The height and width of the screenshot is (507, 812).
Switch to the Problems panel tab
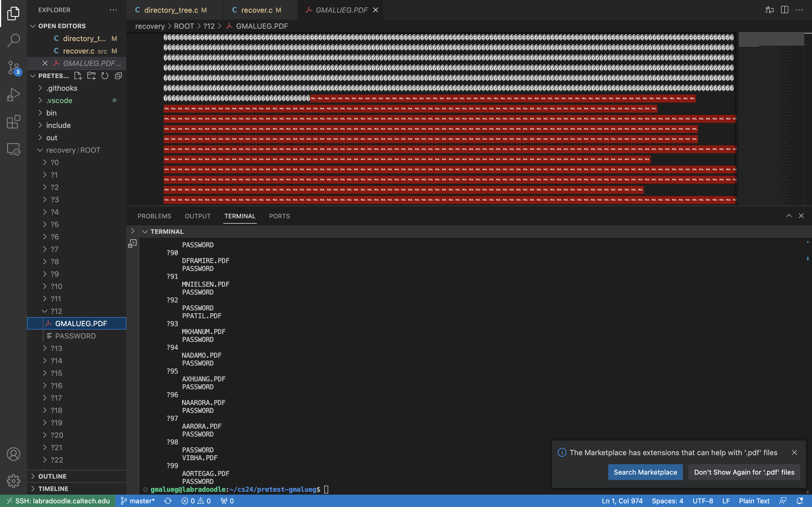pos(154,216)
